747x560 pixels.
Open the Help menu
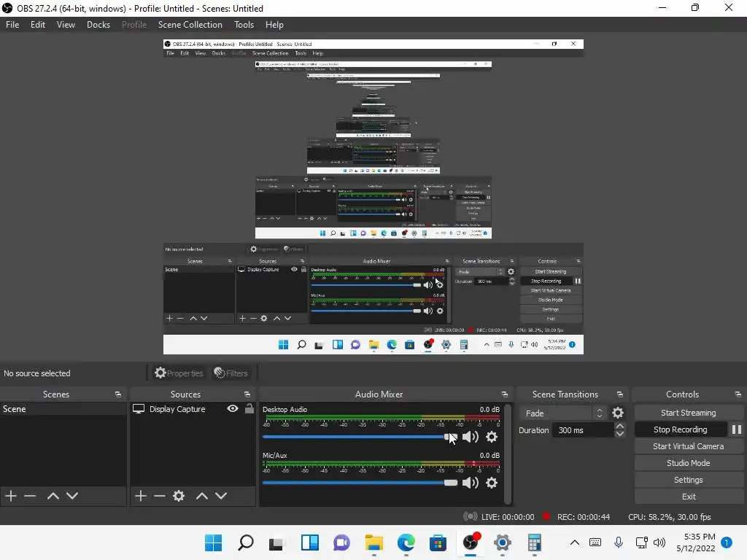[x=274, y=25]
